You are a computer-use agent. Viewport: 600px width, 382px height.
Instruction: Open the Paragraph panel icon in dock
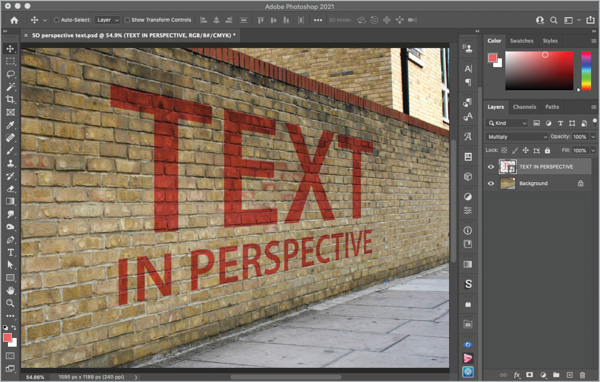point(468,82)
